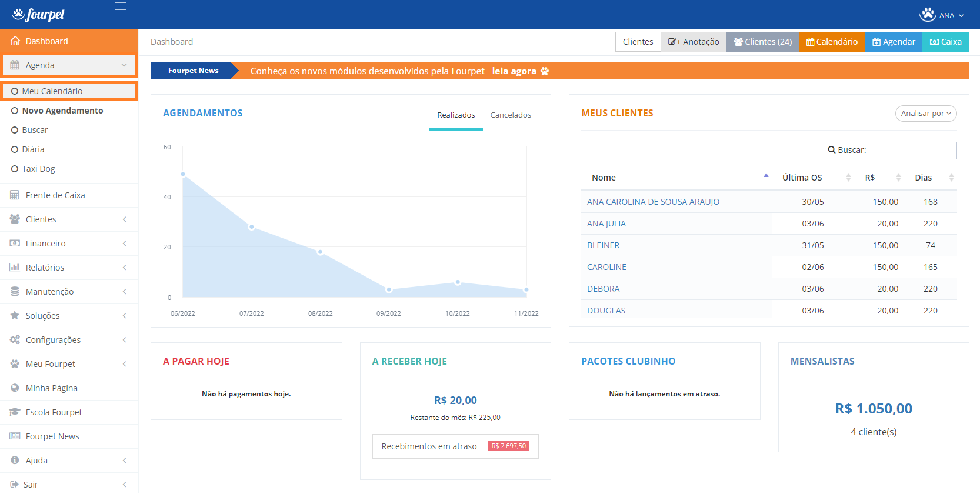Image resolution: width=980 pixels, height=497 pixels.
Task: Click the Meu Fourpet paw icon
Action: [x=15, y=364]
